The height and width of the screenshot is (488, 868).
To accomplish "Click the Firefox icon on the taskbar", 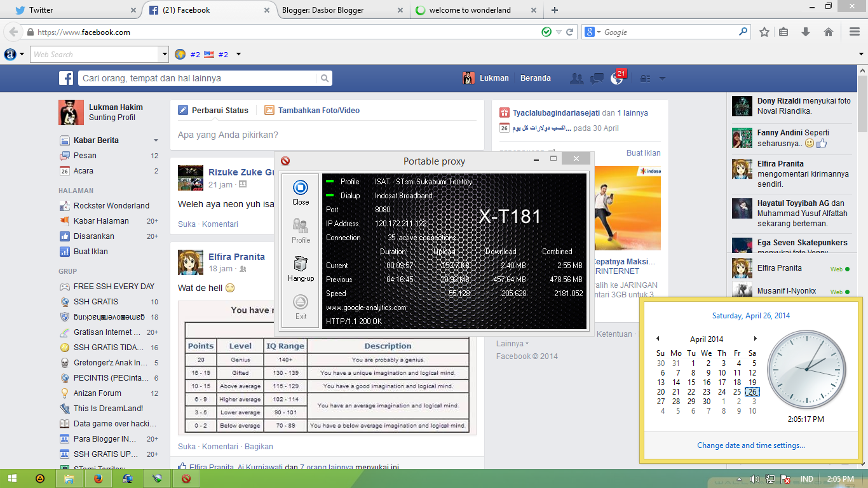I will (98, 478).
